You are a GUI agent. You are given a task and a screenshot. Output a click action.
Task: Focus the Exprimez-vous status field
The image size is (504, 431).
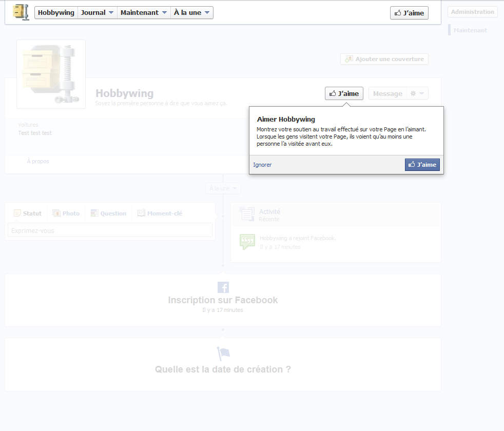[x=110, y=230]
